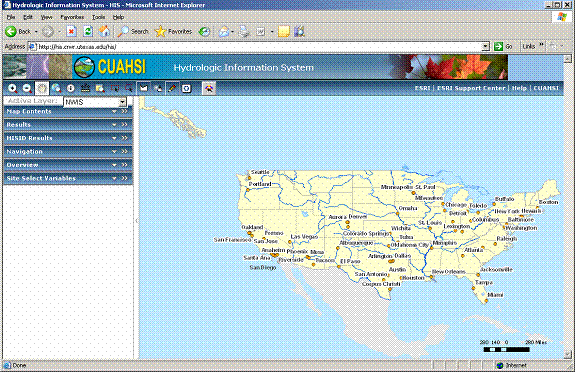Open the View menu

(46, 17)
